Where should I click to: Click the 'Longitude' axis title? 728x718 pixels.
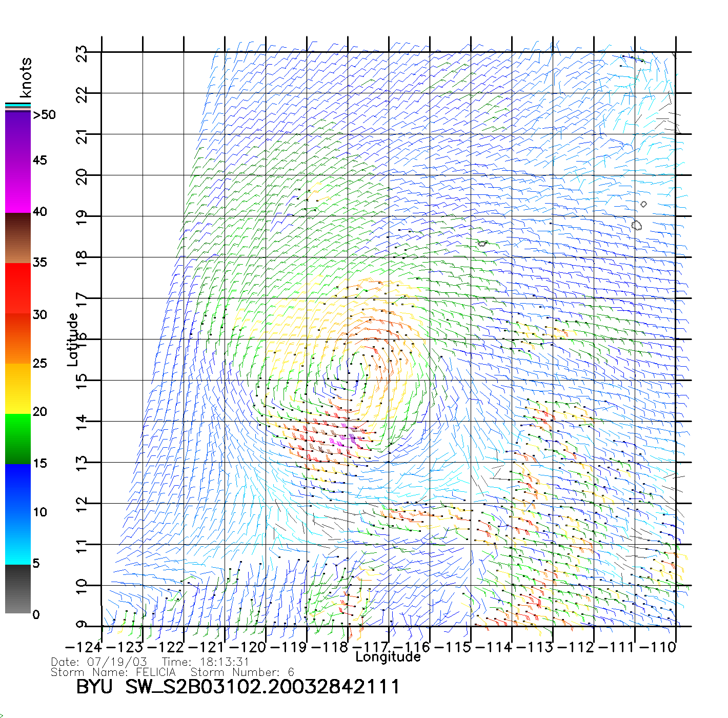[388, 657]
